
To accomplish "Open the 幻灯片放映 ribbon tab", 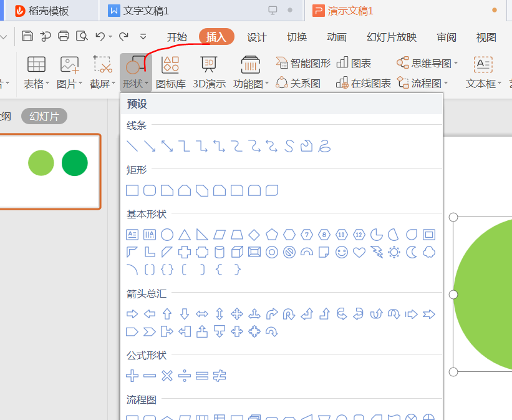I will [x=392, y=37].
